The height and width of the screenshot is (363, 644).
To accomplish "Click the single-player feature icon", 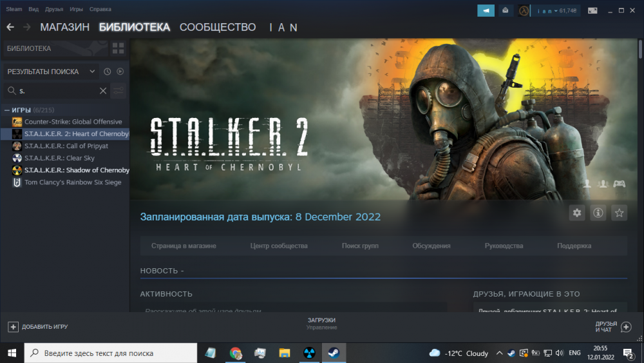I will tap(587, 184).
